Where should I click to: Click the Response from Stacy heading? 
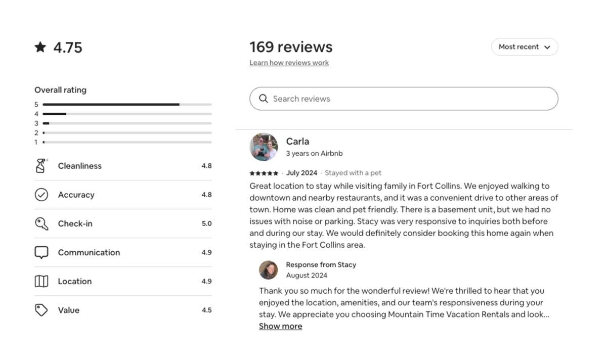pos(321,264)
